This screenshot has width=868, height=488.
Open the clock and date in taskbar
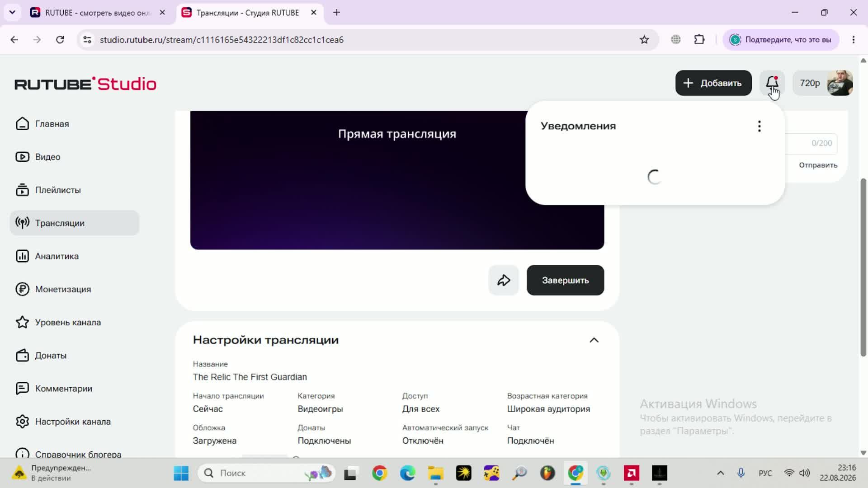(838, 473)
